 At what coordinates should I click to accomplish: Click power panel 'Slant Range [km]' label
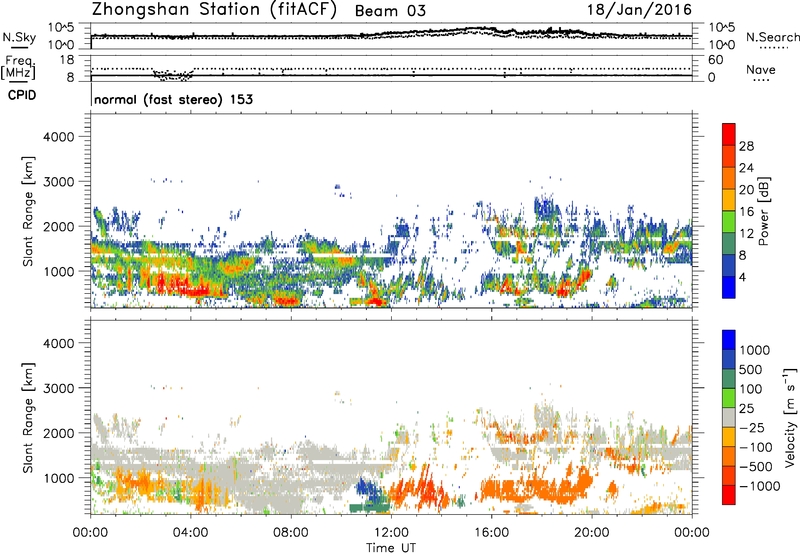28,212
